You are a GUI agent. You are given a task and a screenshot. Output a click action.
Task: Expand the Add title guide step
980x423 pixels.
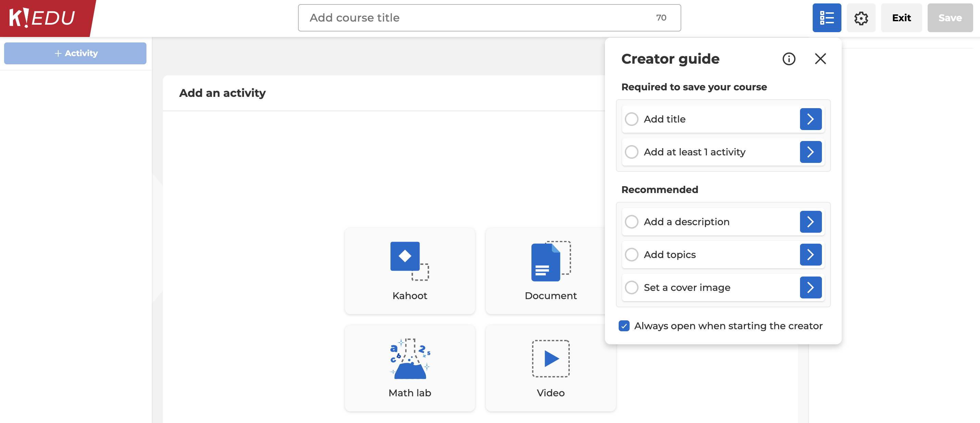tap(811, 118)
